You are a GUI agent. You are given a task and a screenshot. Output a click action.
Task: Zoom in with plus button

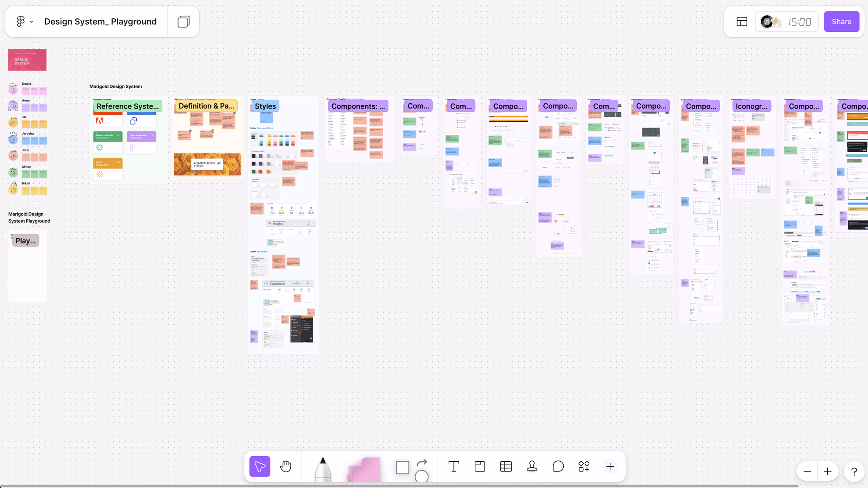pyautogui.click(x=827, y=471)
